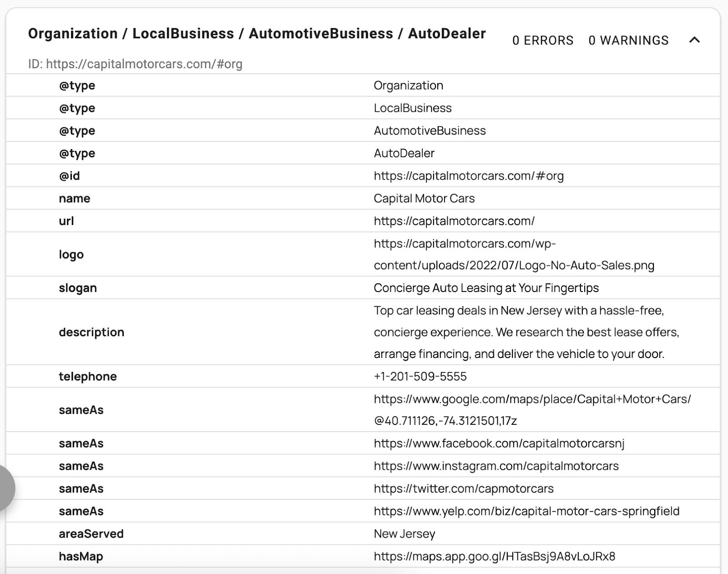The image size is (728, 574).
Task: Click the logo PNG file URL
Action: pos(514,255)
